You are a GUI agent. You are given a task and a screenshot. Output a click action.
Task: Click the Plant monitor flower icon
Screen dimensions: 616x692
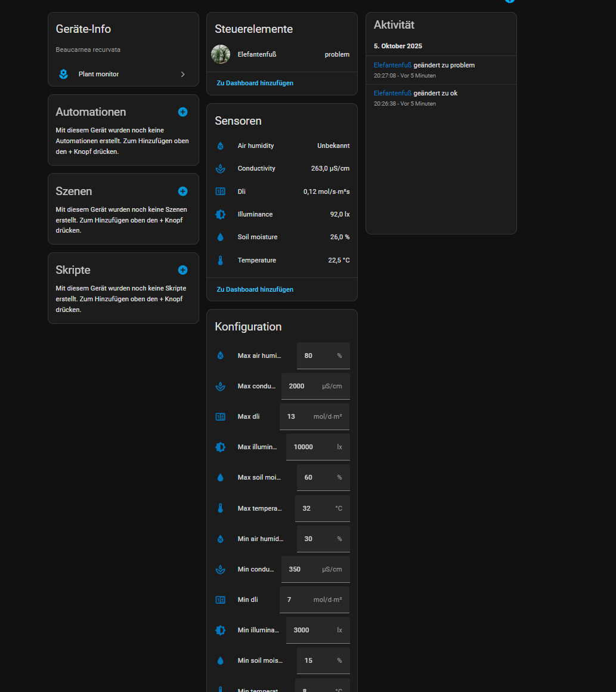click(64, 75)
